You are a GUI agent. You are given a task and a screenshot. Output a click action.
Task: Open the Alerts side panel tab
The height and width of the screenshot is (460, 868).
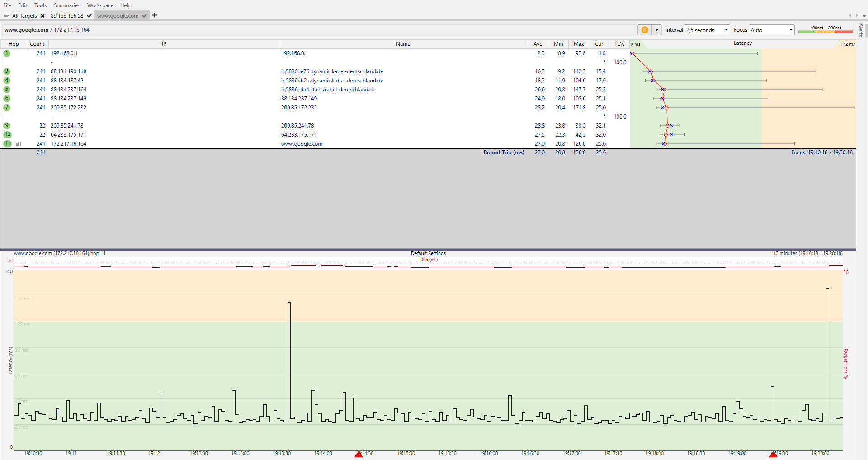point(861,30)
